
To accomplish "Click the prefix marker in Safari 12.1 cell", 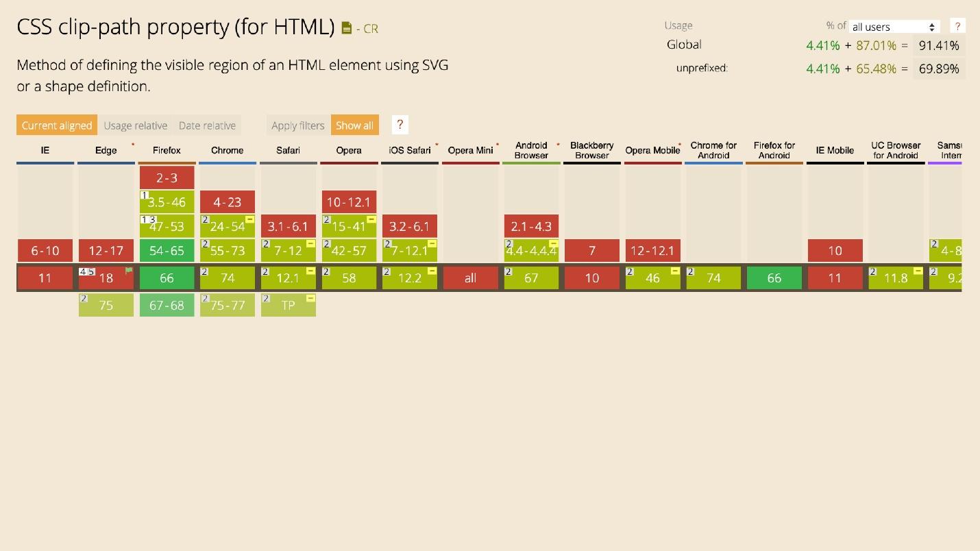I will [x=310, y=271].
